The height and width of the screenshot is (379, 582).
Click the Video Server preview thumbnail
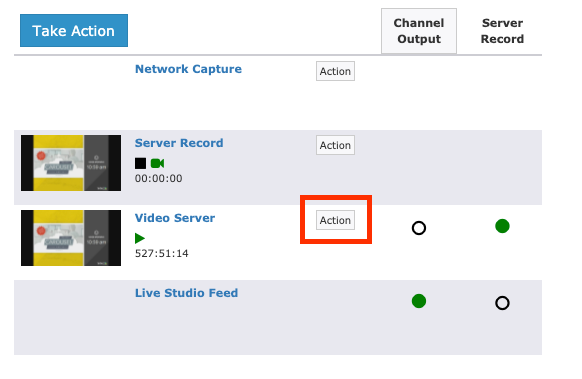tap(71, 238)
